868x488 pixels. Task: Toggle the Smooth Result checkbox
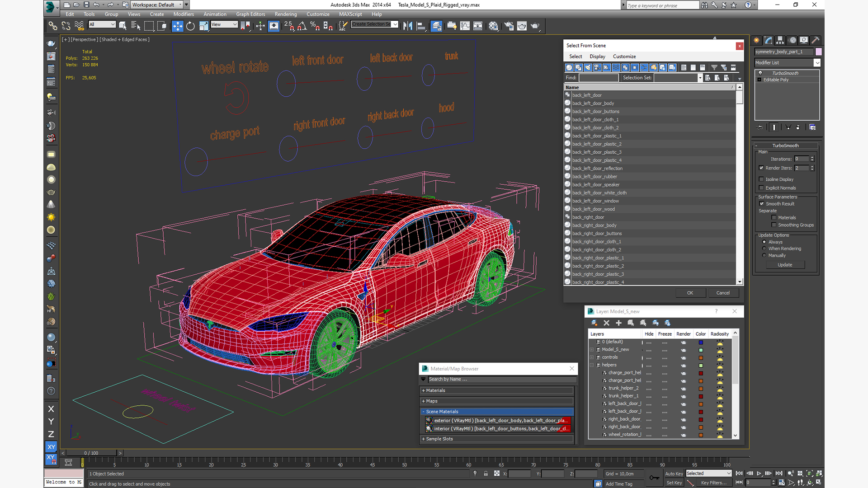pos(761,204)
